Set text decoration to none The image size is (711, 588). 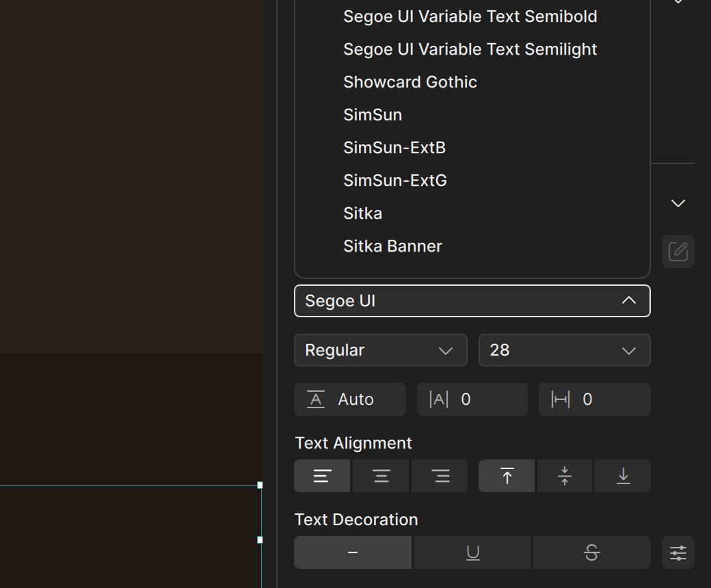coord(353,552)
